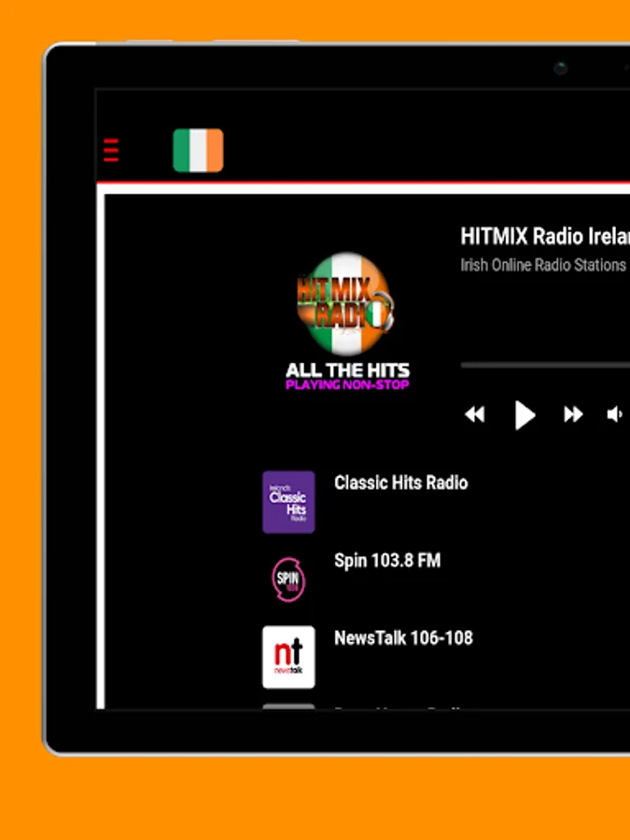Screen dimensions: 630x840
Task: Open the red hamburger menu
Action: [111, 150]
